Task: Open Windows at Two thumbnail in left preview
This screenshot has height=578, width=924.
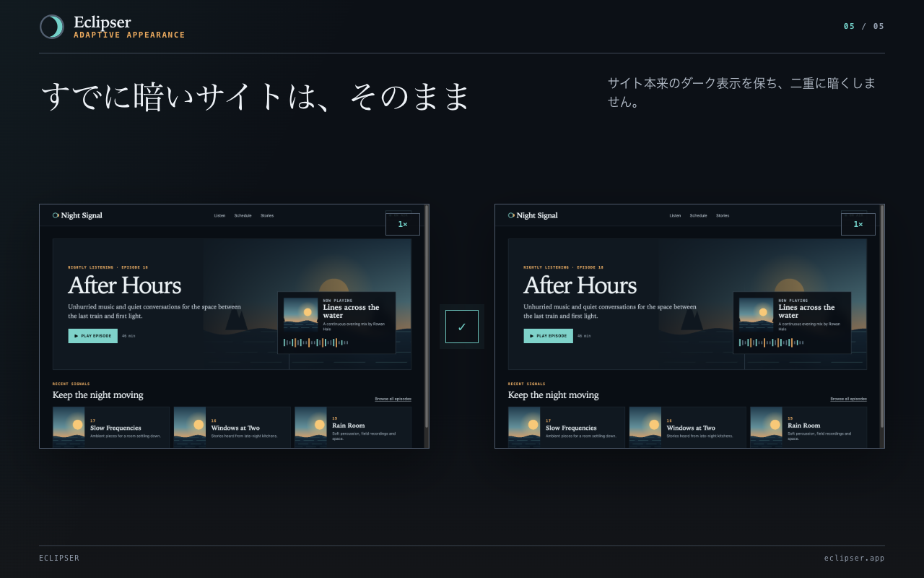Action: click(x=190, y=427)
